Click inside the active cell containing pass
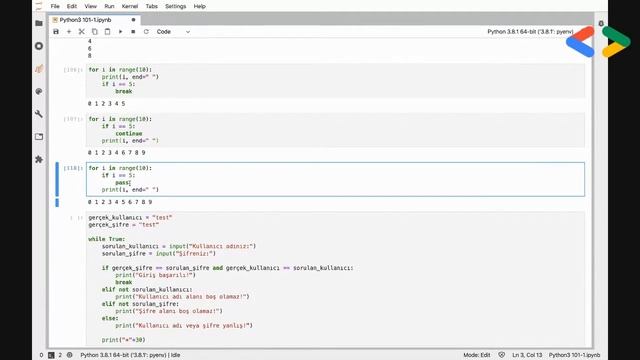Image resolution: width=640 pixels, height=360 pixels. 335,179
